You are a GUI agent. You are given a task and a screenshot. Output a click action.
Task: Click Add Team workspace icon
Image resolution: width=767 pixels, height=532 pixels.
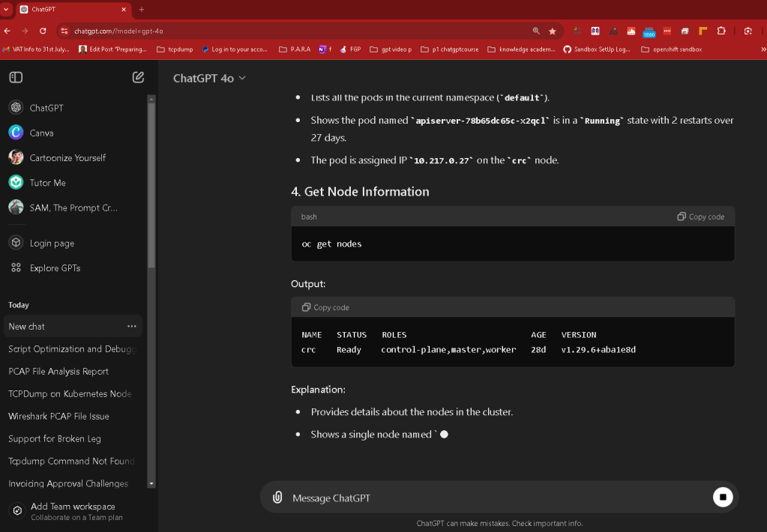coord(17,510)
